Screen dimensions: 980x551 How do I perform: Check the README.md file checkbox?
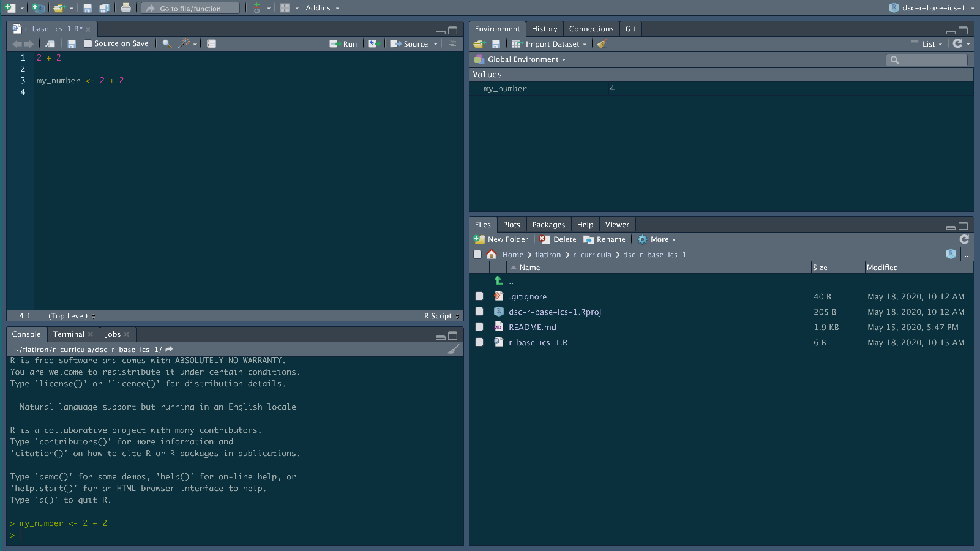point(479,327)
